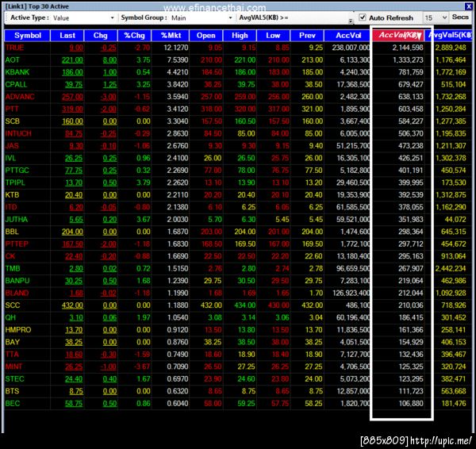Select the CPALL symbol
This screenshot has height=449, width=476.
click(x=16, y=85)
